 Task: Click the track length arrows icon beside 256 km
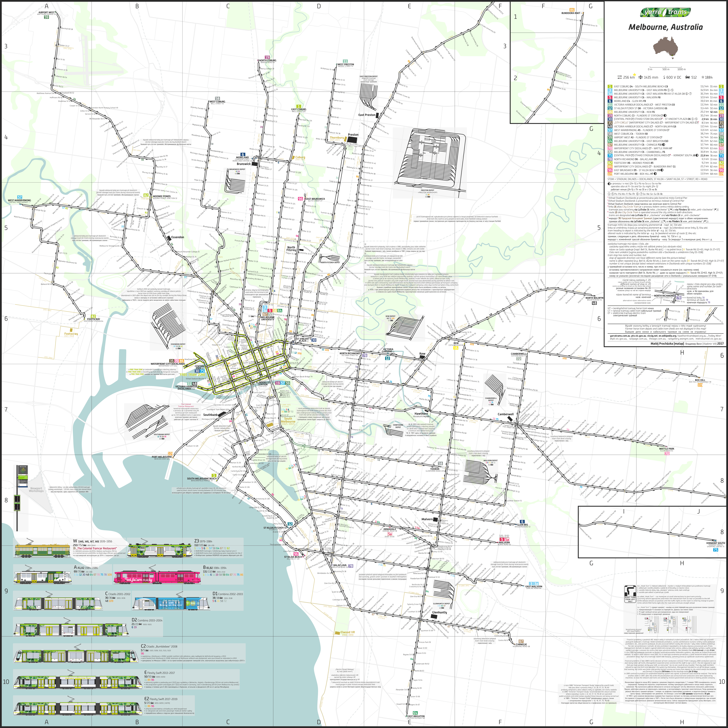tap(620, 77)
